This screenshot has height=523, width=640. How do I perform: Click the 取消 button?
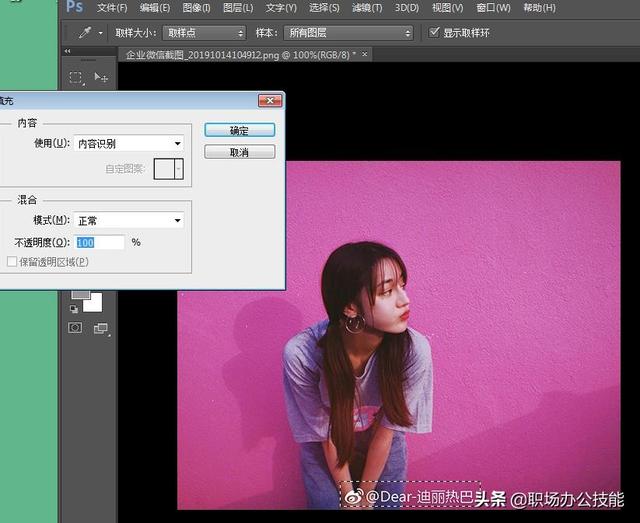tap(240, 152)
